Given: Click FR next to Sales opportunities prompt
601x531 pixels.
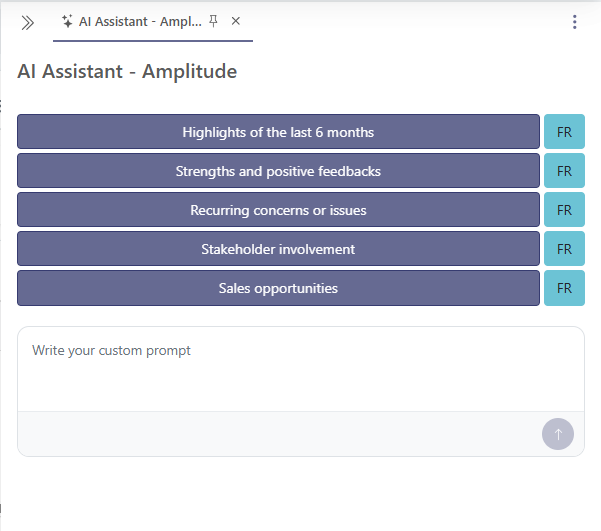Looking at the screenshot, I should [x=564, y=288].
